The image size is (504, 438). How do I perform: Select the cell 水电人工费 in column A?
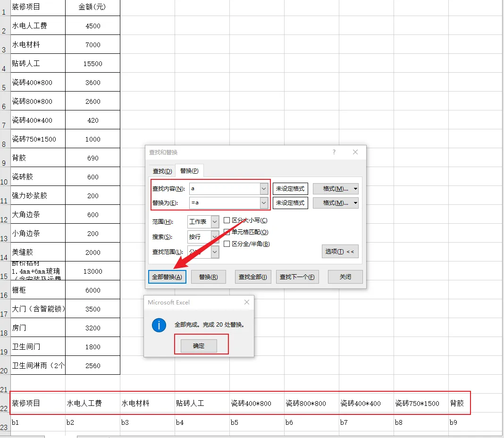[38, 25]
